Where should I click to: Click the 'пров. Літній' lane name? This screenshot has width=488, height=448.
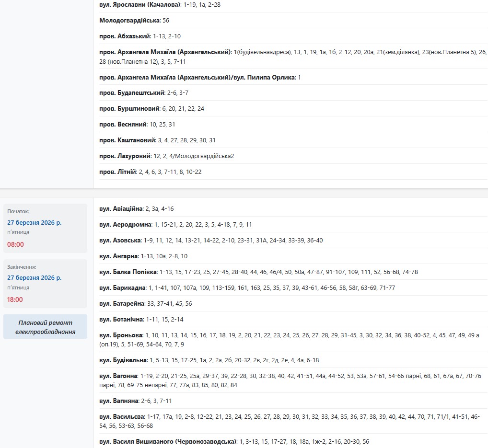tap(118, 172)
